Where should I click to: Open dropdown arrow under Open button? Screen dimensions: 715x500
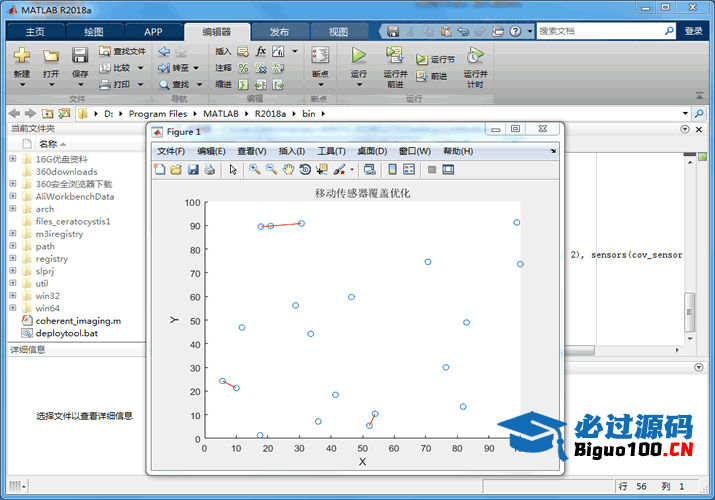pos(51,84)
